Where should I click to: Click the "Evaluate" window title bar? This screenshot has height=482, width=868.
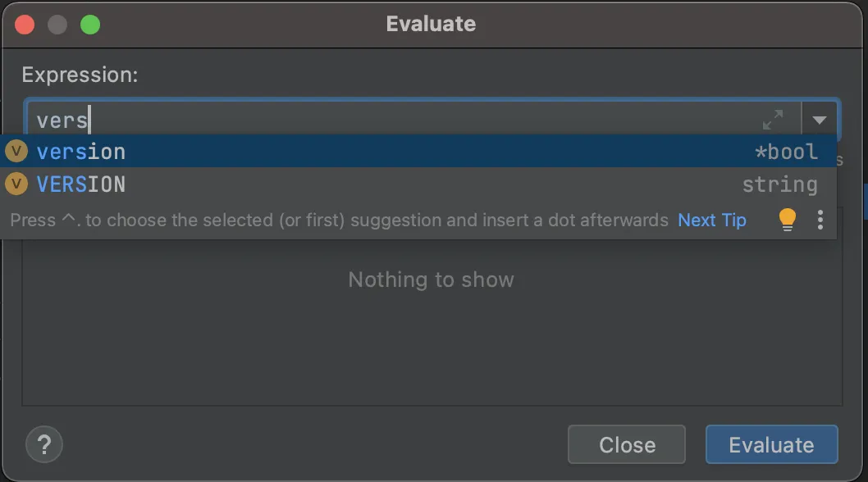point(431,24)
